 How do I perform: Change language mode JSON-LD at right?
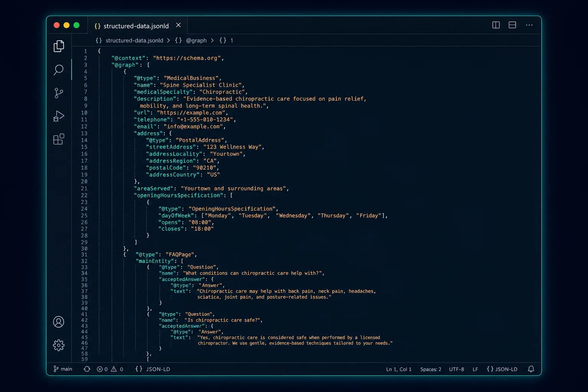tap(502, 369)
